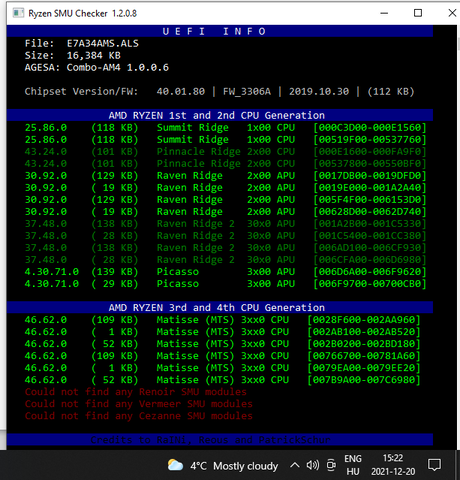The height and width of the screenshot is (480, 460).
Task: Click the 1st and 2nd CPU Generation header
Action: tap(217, 115)
